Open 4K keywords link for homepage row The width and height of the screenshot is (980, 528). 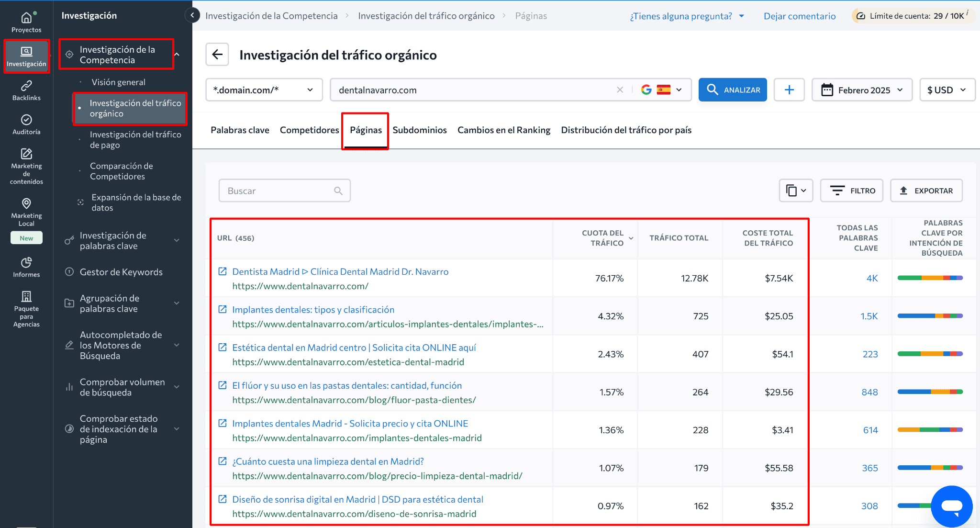click(x=872, y=278)
